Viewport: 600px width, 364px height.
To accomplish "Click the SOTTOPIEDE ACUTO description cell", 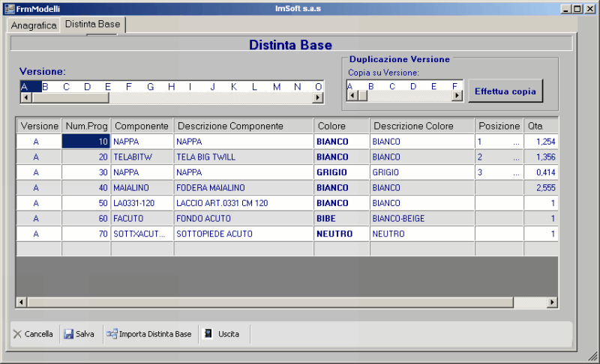I will pos(243,234).
